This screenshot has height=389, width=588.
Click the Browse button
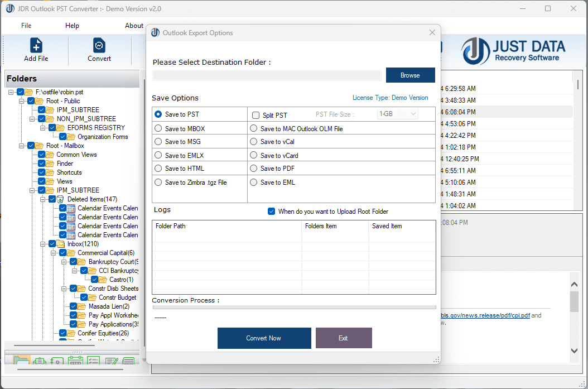pos(410,75)
